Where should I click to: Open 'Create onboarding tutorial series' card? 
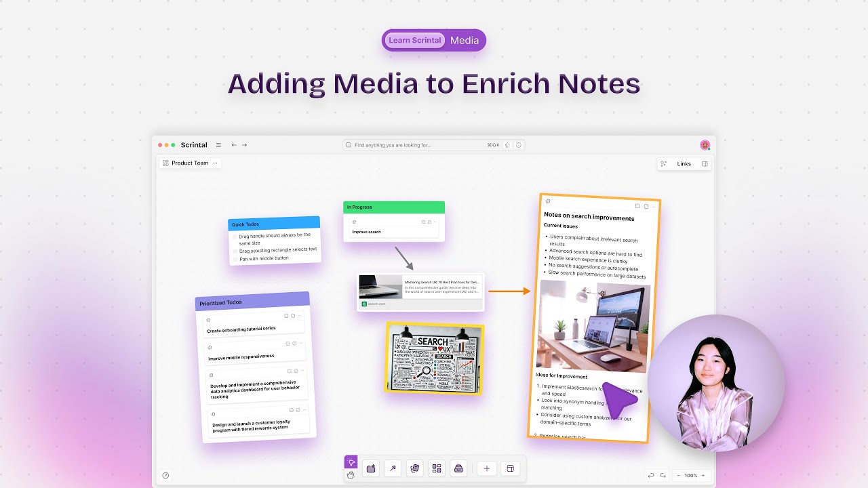coord(254,324)
